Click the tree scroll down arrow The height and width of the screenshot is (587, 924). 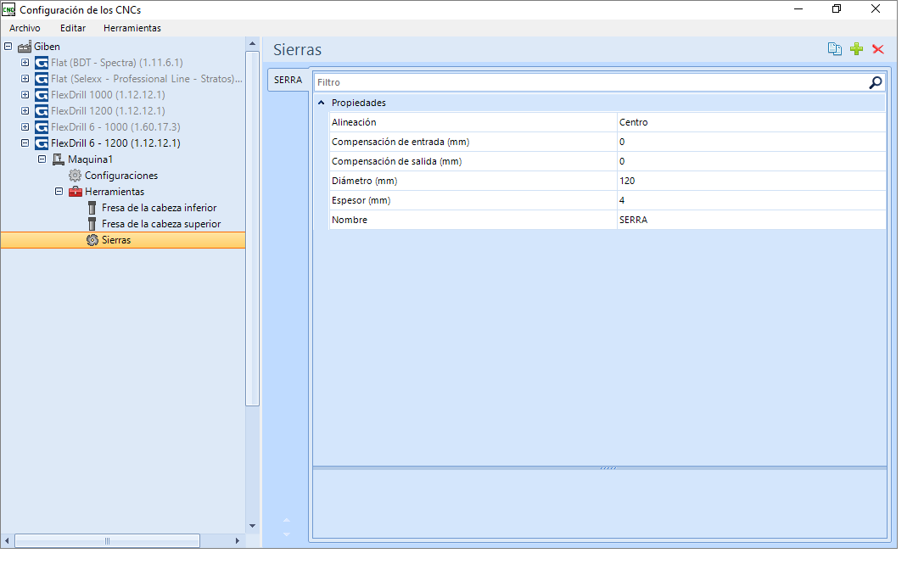[252, 526]
